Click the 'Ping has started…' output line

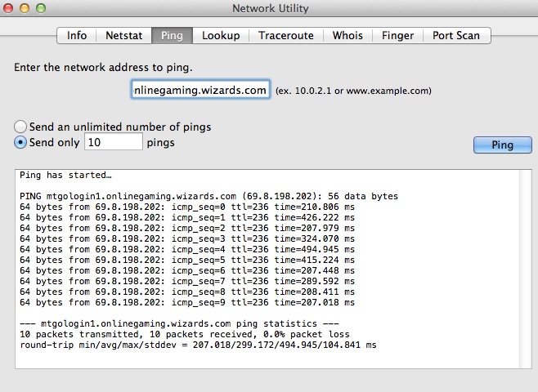65,176
